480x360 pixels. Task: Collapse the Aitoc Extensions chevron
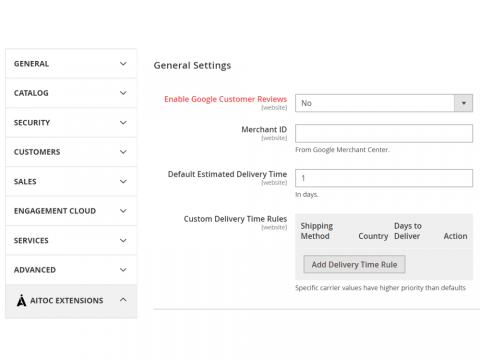[123, 300]
